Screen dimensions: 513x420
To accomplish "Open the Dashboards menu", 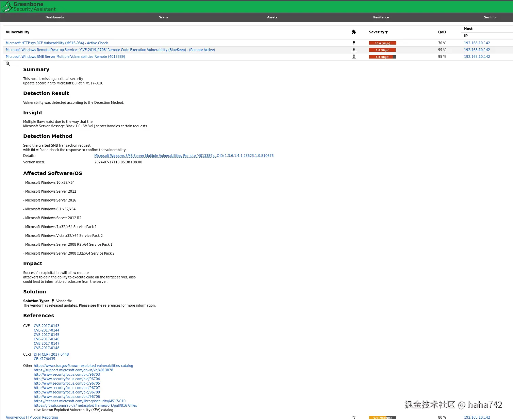I will pos(55,17).
